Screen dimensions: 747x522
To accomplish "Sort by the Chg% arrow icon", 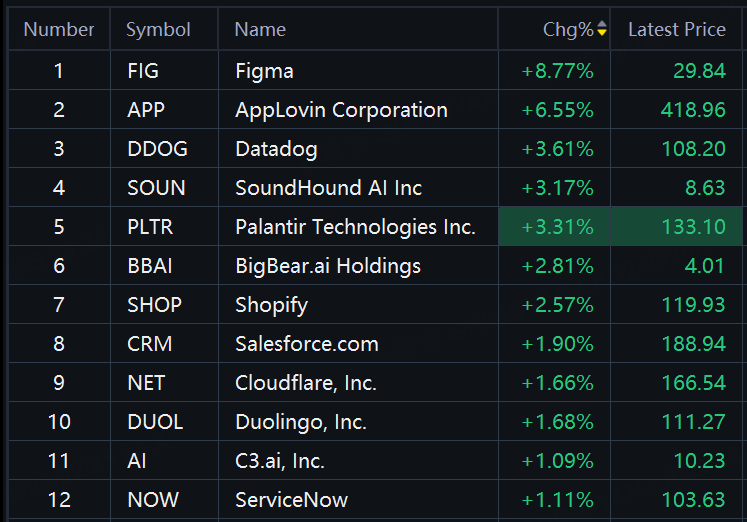I will point(602,29).
